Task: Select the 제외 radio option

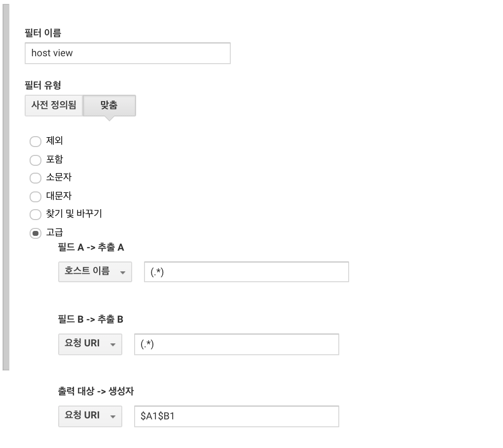Action: pyautogui.click(x=36, y=141)
